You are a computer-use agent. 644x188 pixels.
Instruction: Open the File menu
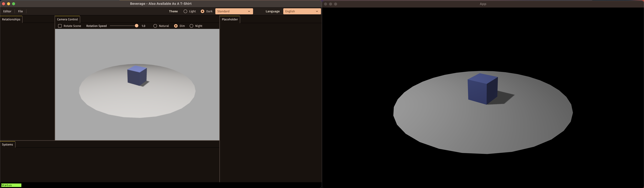point(21,11)
